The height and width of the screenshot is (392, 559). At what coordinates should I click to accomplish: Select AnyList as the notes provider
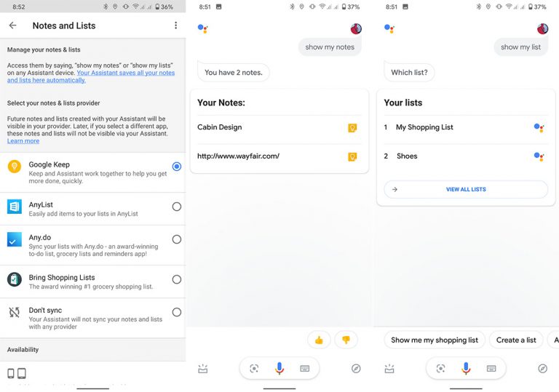[92, 209]
